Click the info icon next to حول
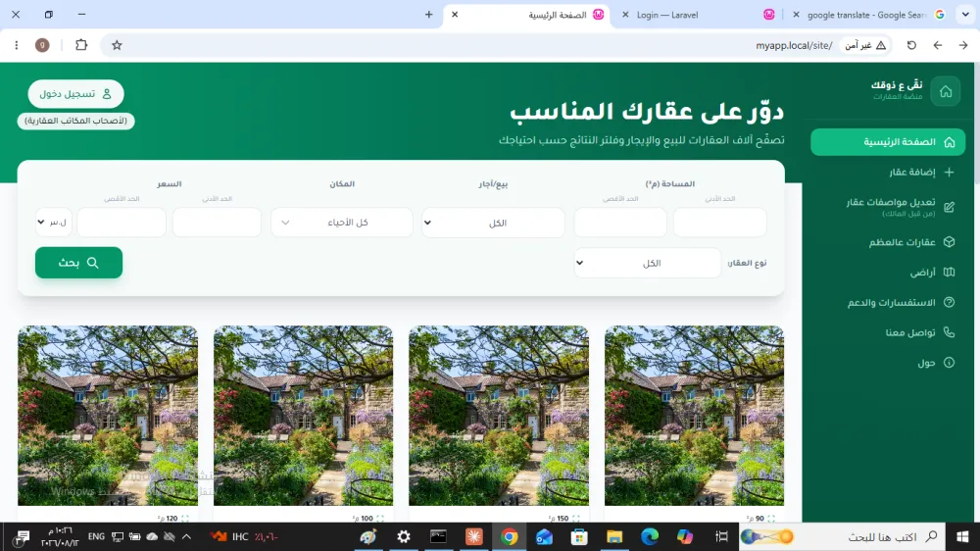This screenshot has height=551, width=980. point(949,363)
